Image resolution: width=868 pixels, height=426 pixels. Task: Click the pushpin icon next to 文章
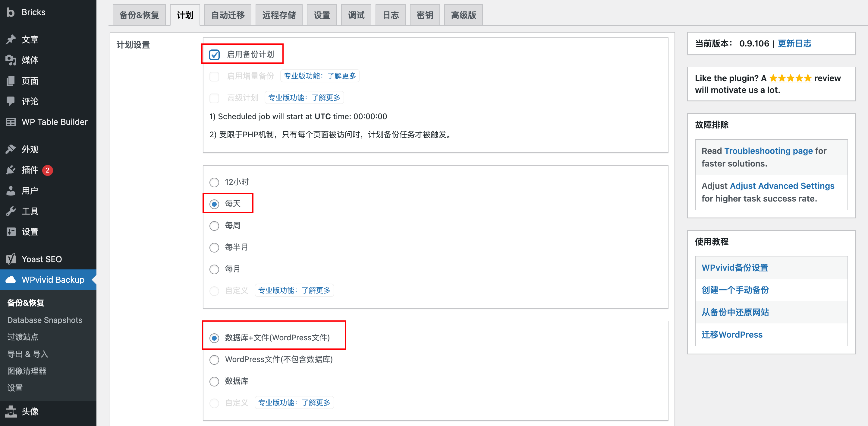pos(11,40)
